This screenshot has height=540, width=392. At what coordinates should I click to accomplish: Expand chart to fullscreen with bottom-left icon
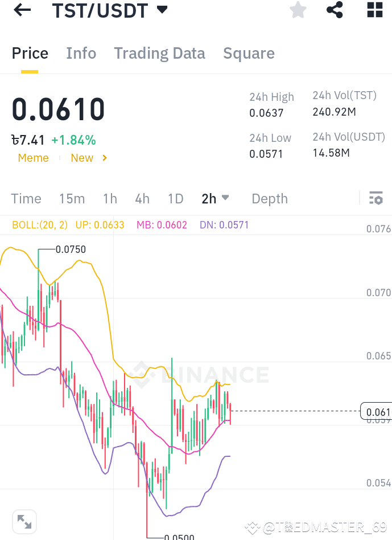24,521
